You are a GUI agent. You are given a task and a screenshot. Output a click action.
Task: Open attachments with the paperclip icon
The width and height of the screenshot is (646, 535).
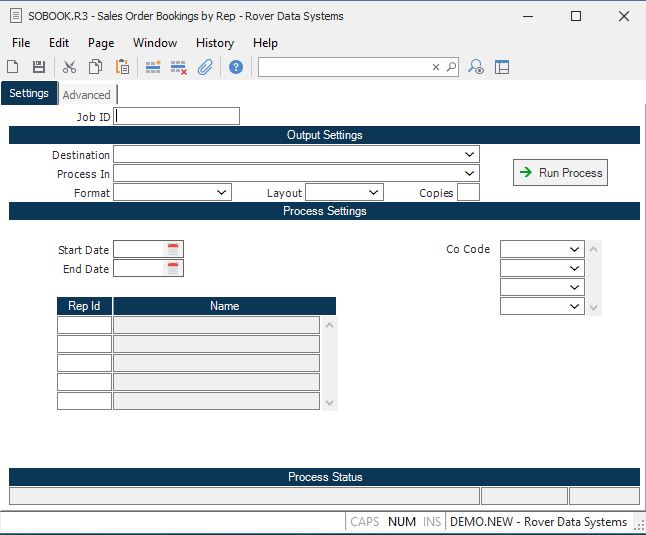[x=205, y=67]
